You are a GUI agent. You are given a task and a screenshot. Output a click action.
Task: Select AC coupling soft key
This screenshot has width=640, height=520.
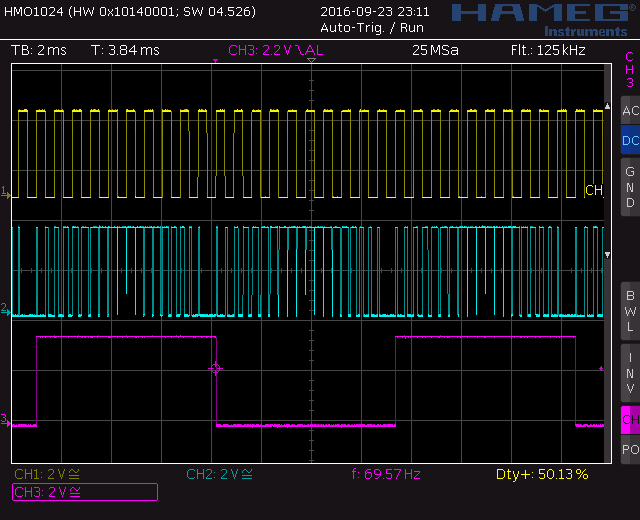pyautogui.click(x=630, y=110)
